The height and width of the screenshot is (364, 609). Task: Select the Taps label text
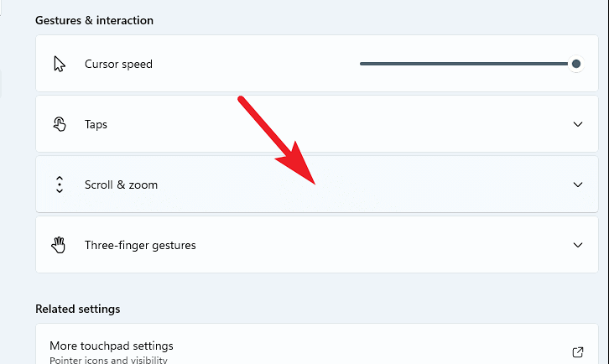96,124
